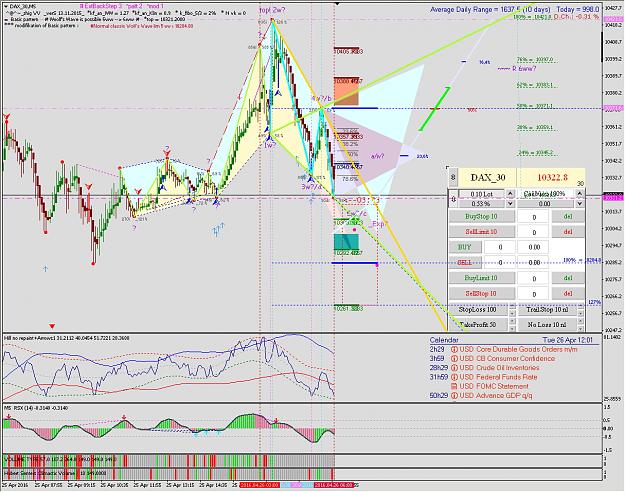
Task: Click info icon beside CB Consumer Confidence
Action: click(x=454, y=358)
